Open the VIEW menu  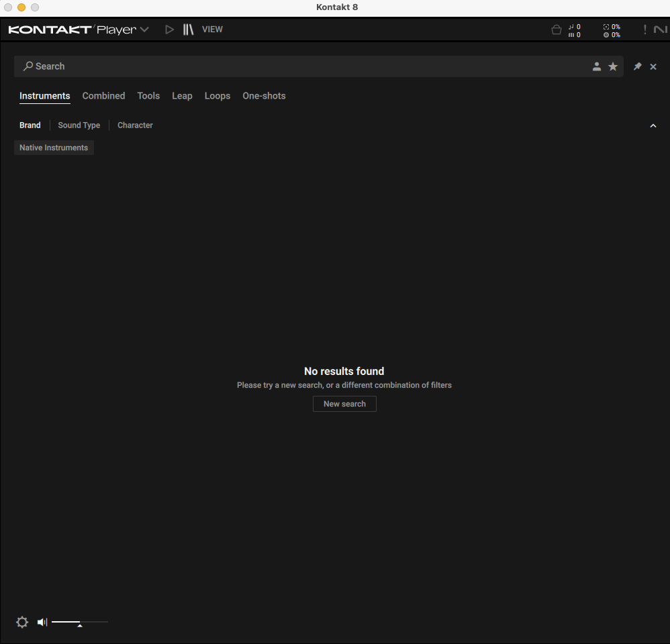[212, 30]
